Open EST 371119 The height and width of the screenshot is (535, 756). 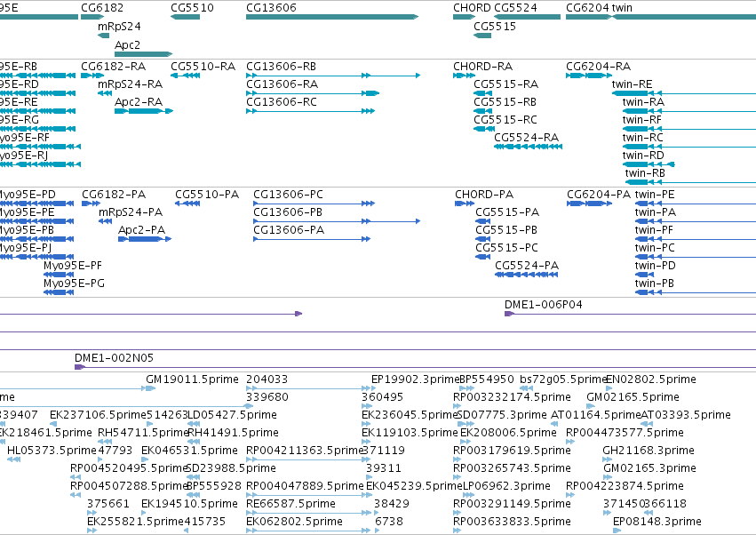pos(368,459)
